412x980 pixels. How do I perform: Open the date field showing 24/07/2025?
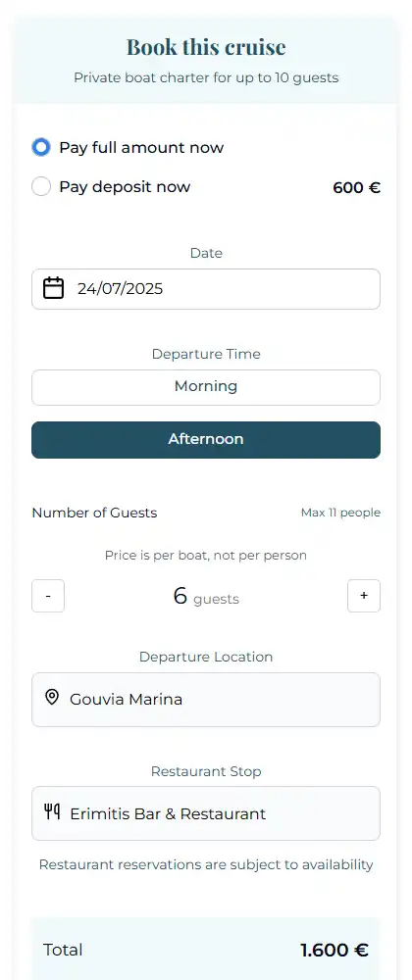(206, 289)
